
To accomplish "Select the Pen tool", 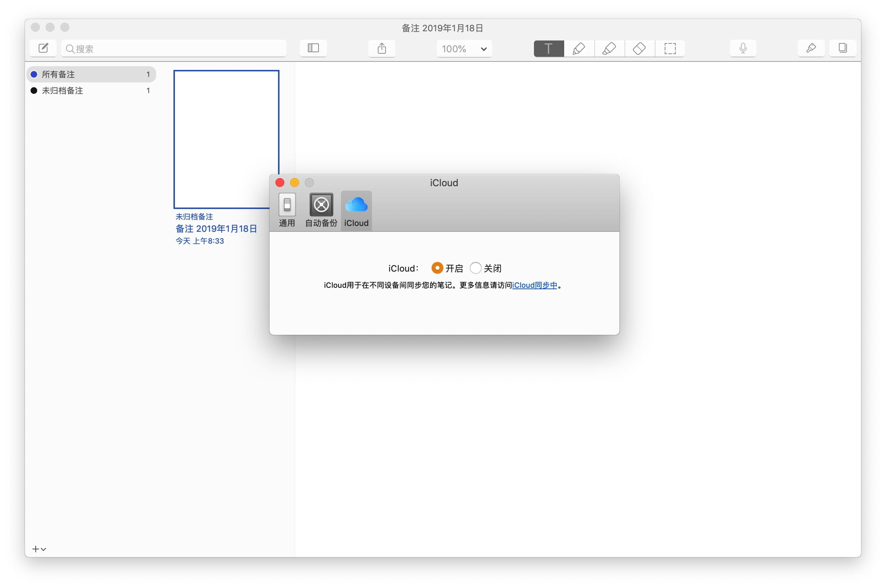I will [579, 49].
